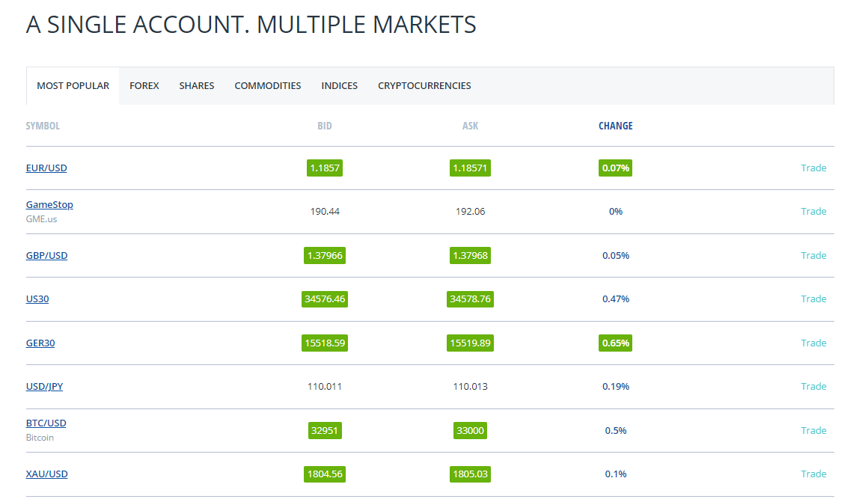
Task: Click Trade for US30
Action: [813, 299]
